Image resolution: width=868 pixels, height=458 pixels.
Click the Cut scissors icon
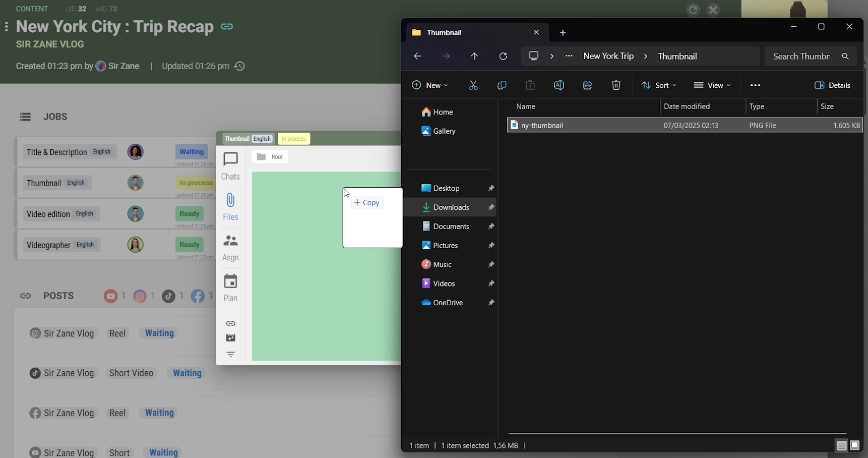[x=473, y=85]
